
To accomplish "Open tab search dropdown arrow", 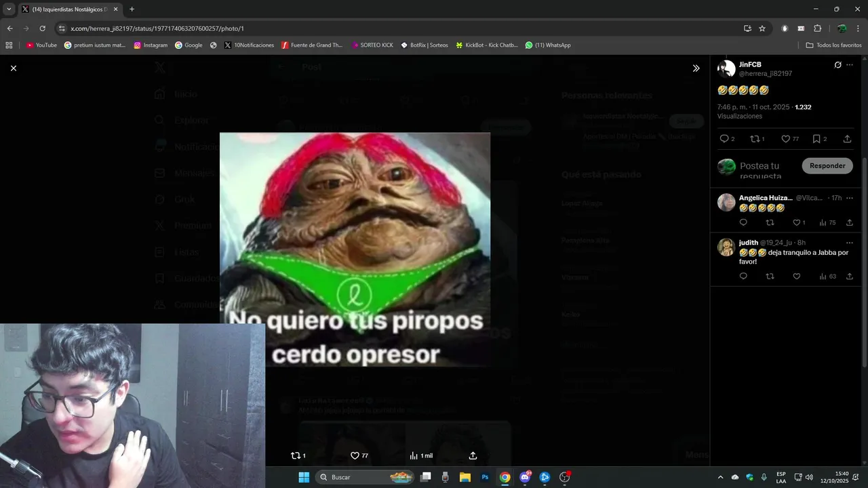I will 9,9.
